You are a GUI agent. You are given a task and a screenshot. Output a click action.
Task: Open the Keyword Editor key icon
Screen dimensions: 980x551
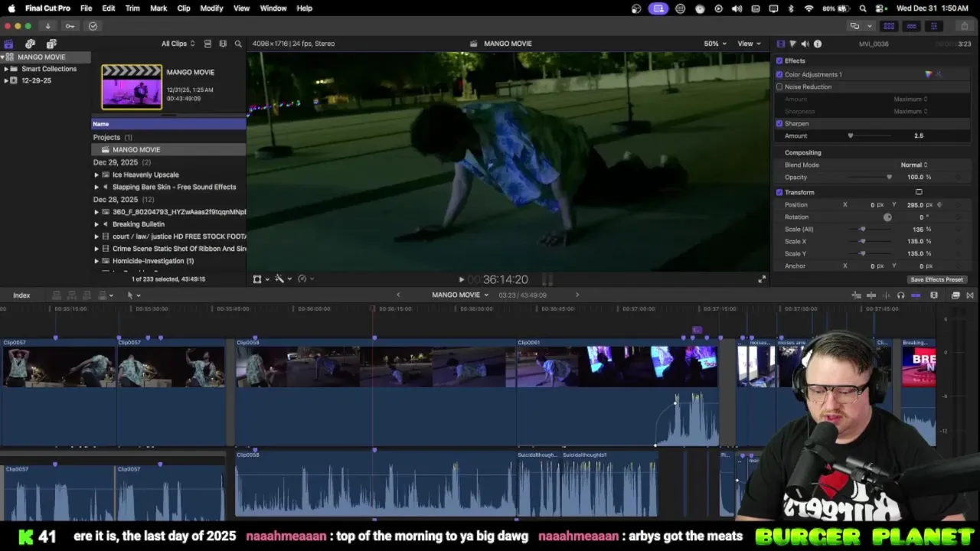point(70,26)
